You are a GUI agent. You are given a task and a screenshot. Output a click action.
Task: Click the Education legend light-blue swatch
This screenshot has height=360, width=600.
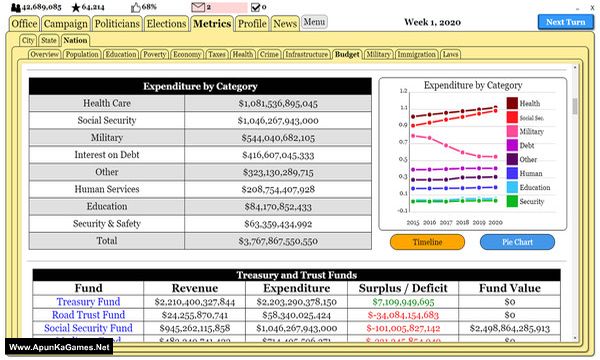[512, 187]
